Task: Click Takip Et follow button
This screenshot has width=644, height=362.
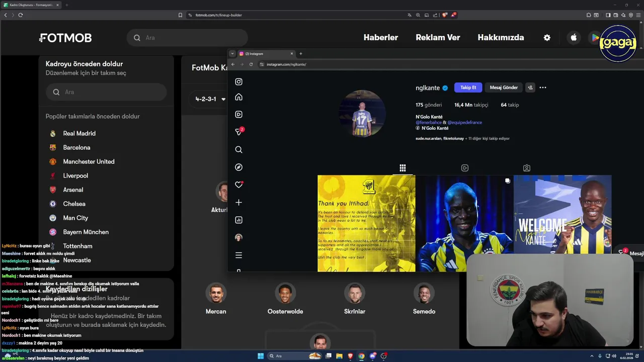Action: click(468, 87)
